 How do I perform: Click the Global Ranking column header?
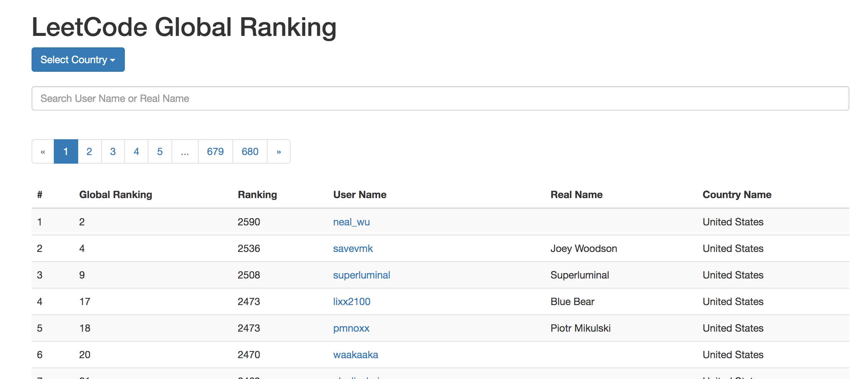point(115,195)
